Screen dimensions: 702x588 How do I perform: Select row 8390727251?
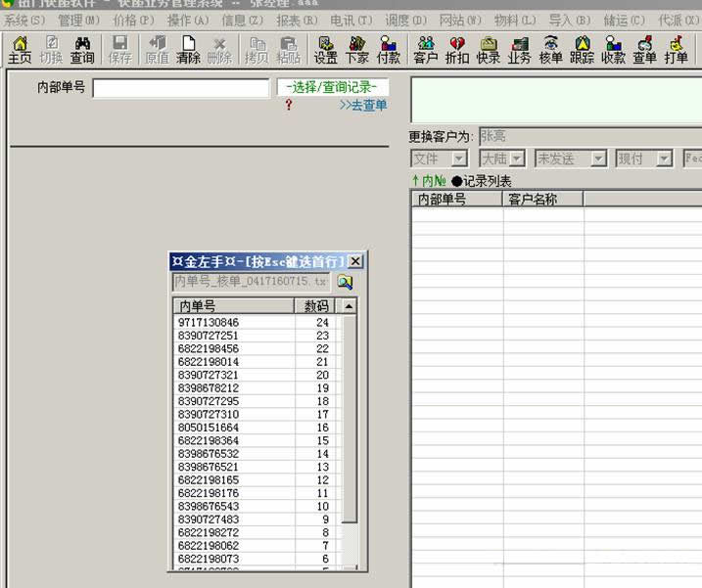tap(257, 336)
